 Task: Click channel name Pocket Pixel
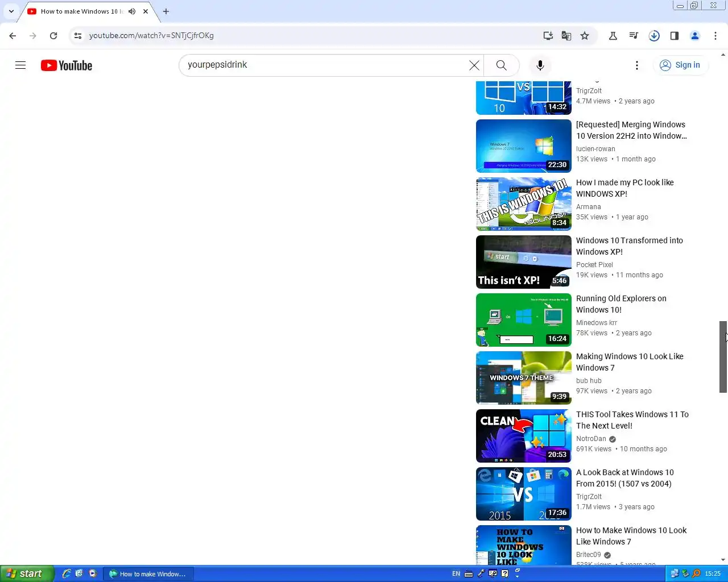[594, 265]
